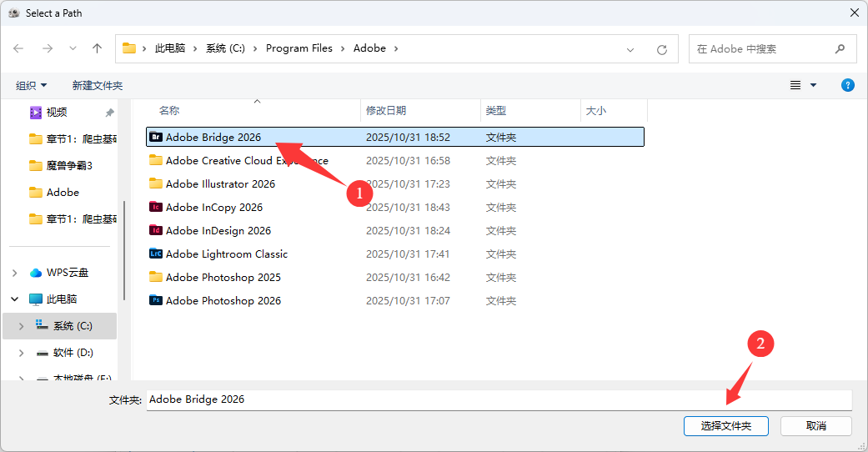Select the Adobe Illustrator 2026 folder
The width and height of the screenshot is (868, 452).
(395, 184)
